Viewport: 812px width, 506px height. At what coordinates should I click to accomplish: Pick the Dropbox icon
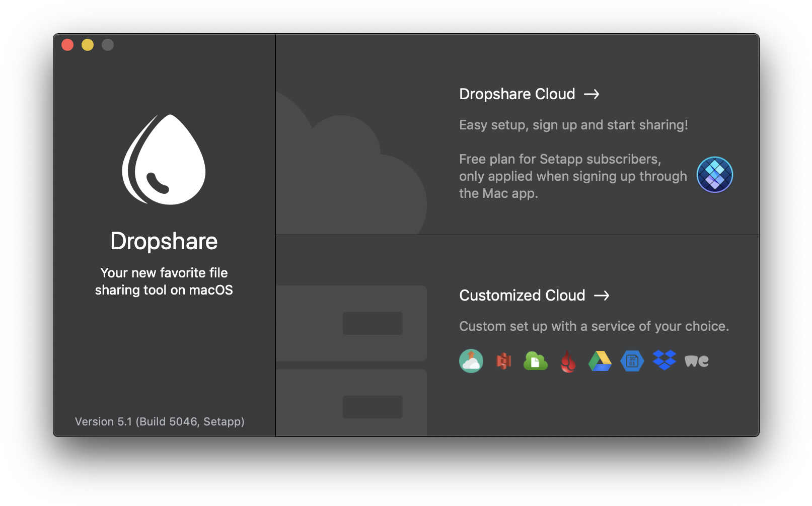click(x=665, y=360)
